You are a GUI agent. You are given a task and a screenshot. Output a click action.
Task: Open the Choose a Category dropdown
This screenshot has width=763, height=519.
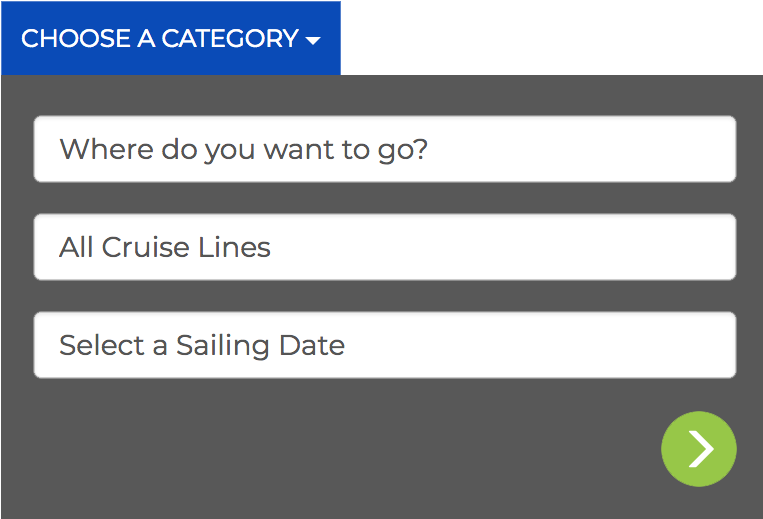pyautogui.click(x=171, y=38)
